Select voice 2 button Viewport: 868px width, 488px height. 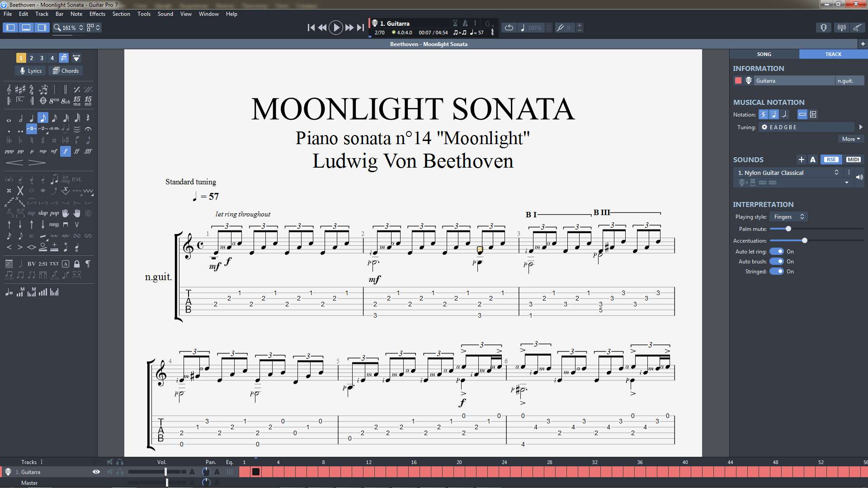[x=31, y=58]
